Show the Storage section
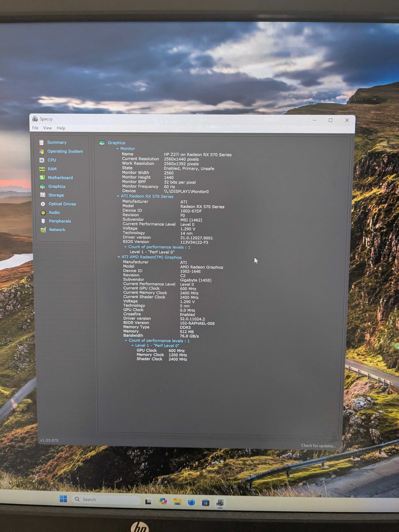 (x=56, y=195)
